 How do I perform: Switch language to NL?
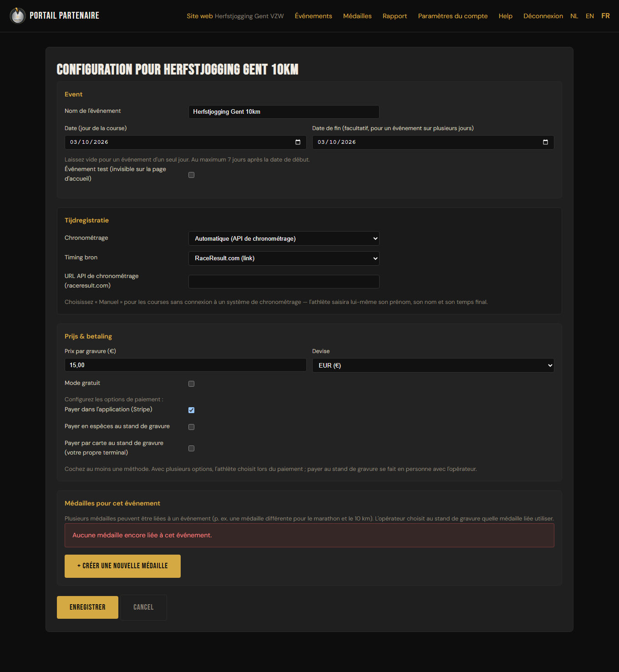click(574, 16)
